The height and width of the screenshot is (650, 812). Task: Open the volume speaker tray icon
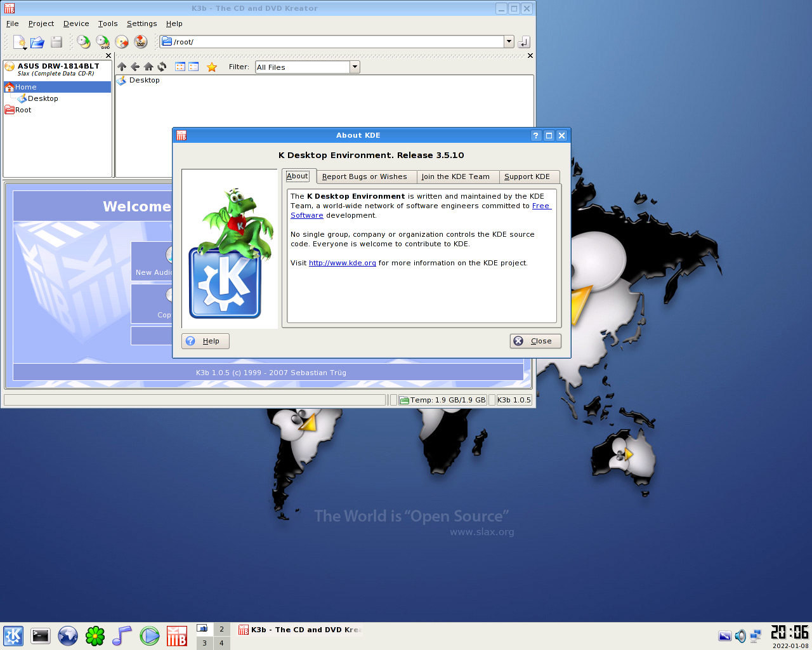click(x=740, y=636)
